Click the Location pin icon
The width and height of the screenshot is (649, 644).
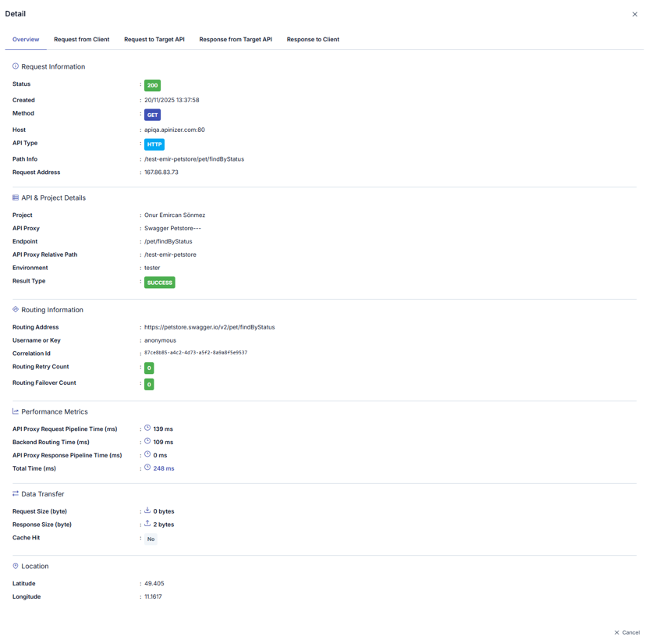(16, 566)
